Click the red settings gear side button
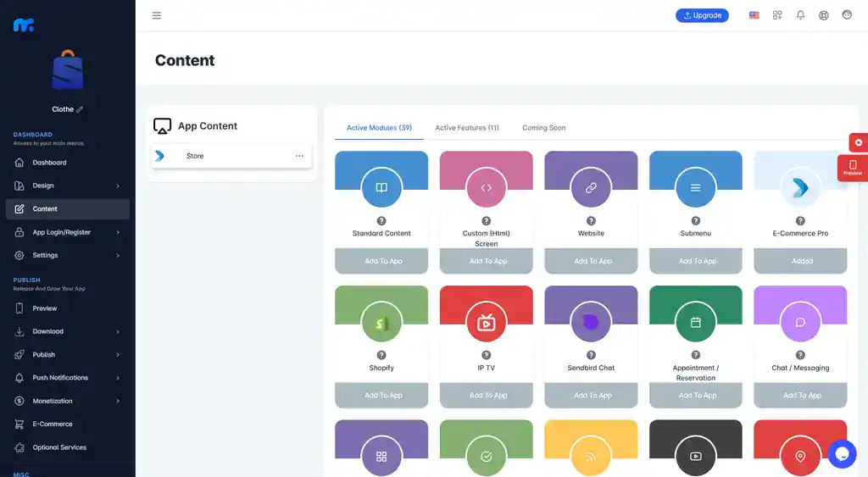This screenshot has height=477, width=868. point(858,142)
